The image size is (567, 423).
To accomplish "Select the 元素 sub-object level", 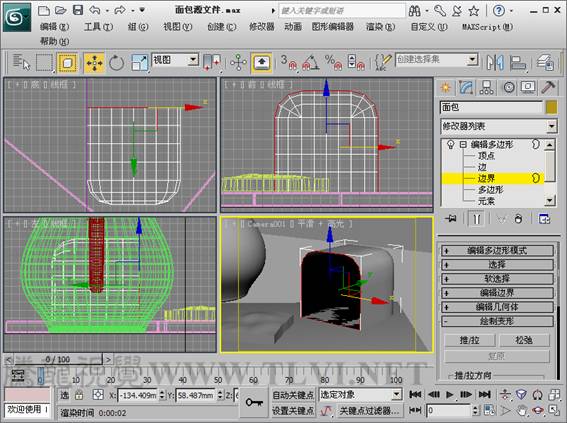I will pos(486,201).
